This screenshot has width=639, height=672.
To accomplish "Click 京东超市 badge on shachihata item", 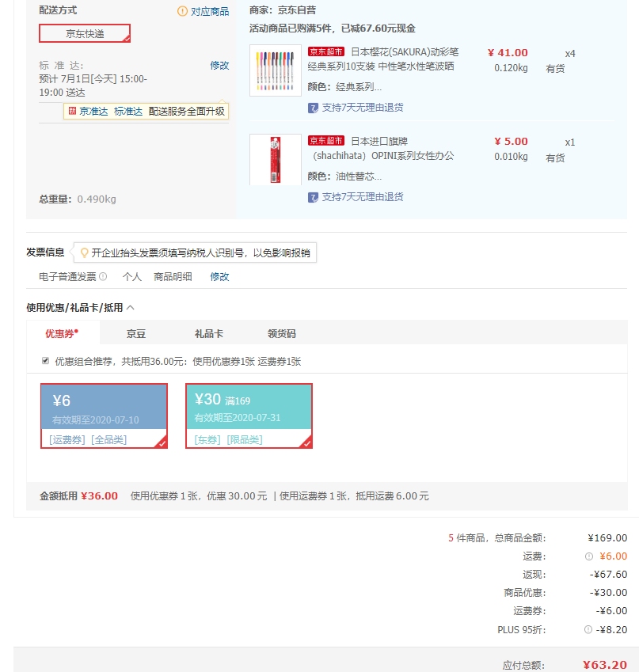I will [326, 141].
